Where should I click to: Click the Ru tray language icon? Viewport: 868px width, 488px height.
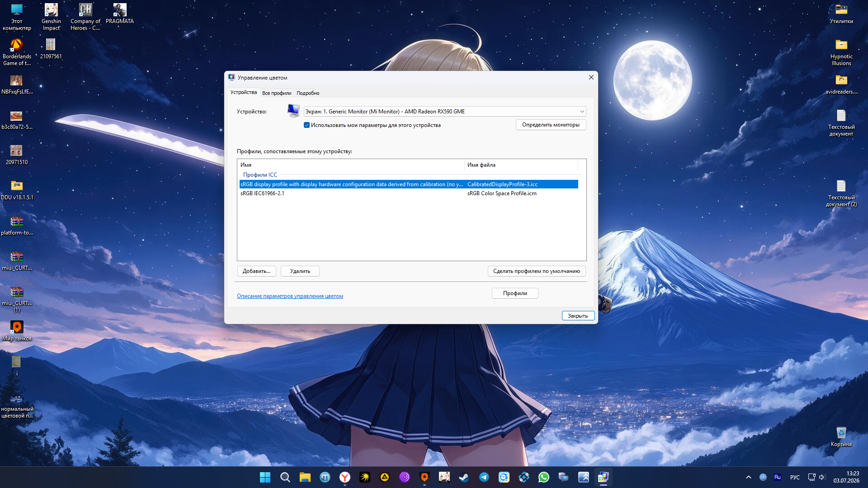tap(778, 477)
